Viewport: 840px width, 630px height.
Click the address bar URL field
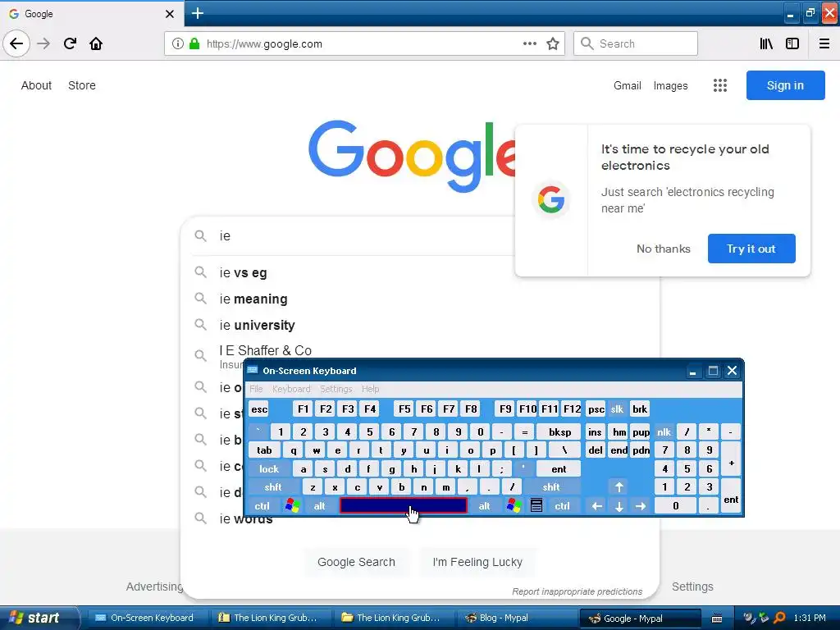364,44
